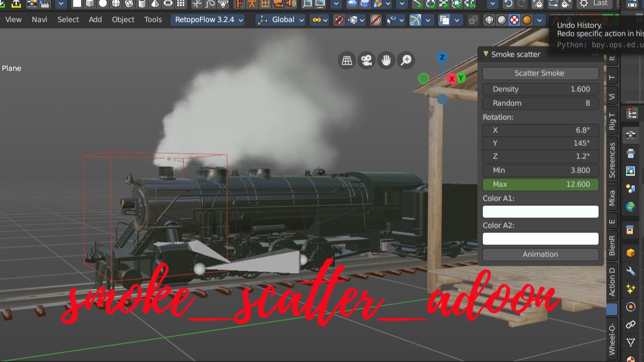Add a cylinder primitive from toolbar
644x362 pixels.
pos(142,4)
